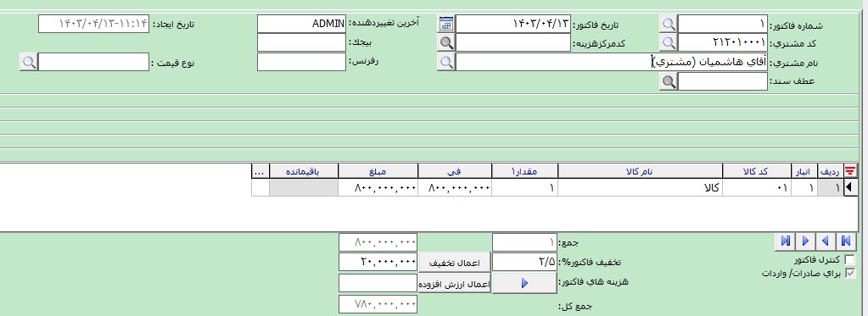Toggle براي صادرات/ واردات checkbox
The width and height of the screenshot is (868, 316).
850,272
